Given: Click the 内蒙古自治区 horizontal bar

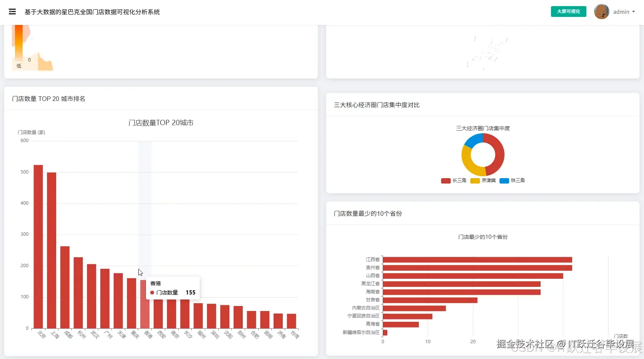Looking at the screenshot, I should coord(414,308).
